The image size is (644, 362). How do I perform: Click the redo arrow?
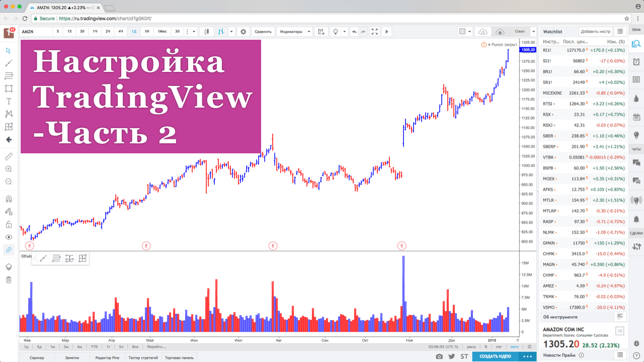[363, 31]
